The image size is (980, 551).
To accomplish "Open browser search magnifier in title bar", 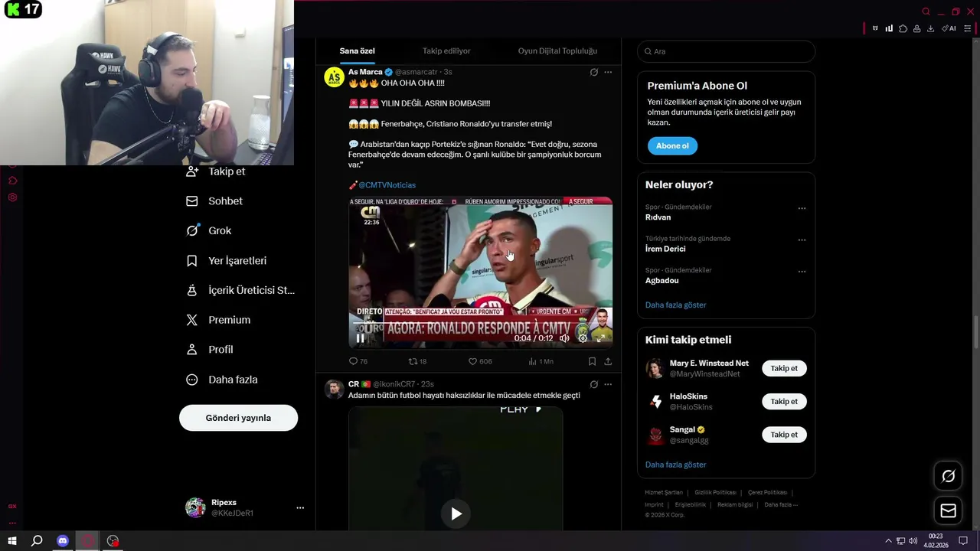I will pyautogui.click(x=926, y=11).
